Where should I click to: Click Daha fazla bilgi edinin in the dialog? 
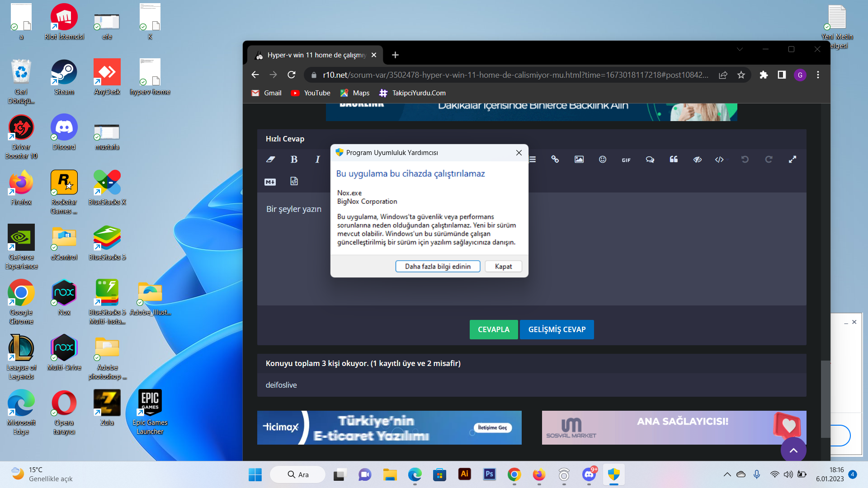(x=437, y=266)
